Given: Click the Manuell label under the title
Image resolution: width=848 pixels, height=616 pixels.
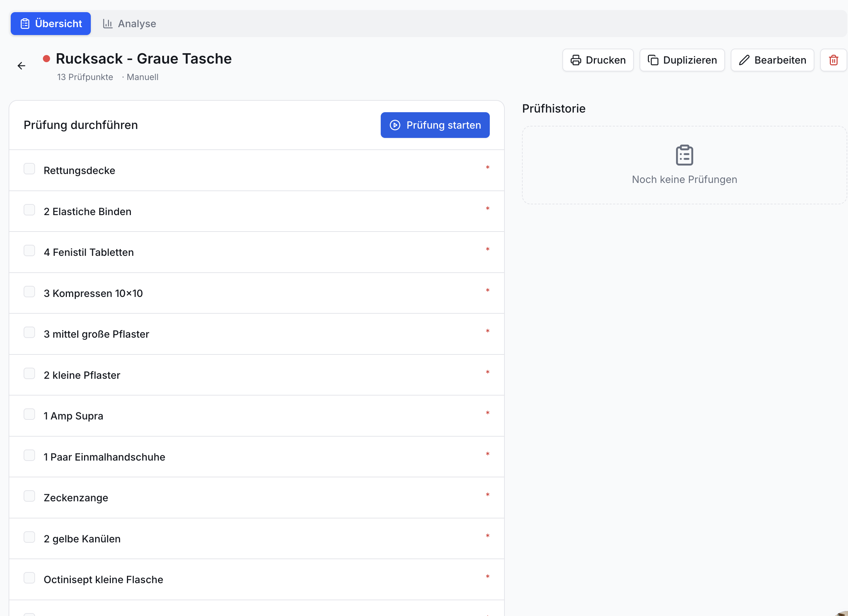Looking at the screenshot, I should (x=142, y=77).
